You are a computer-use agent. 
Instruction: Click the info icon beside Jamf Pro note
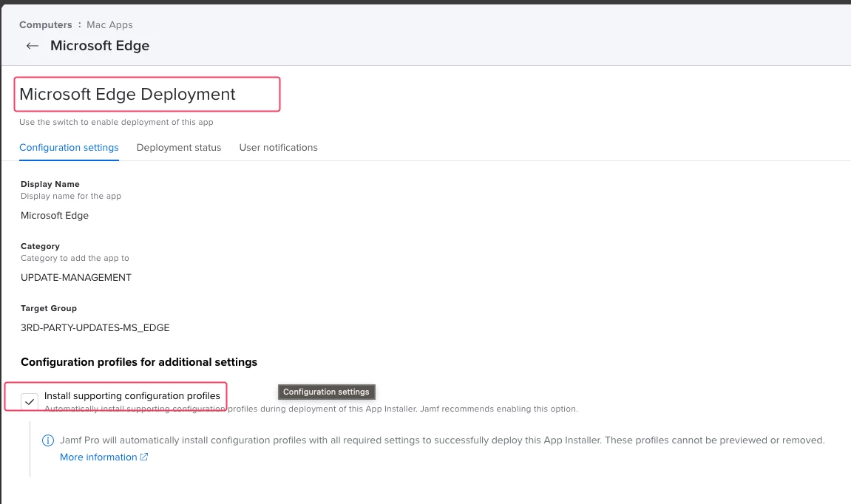pos(48,440)
